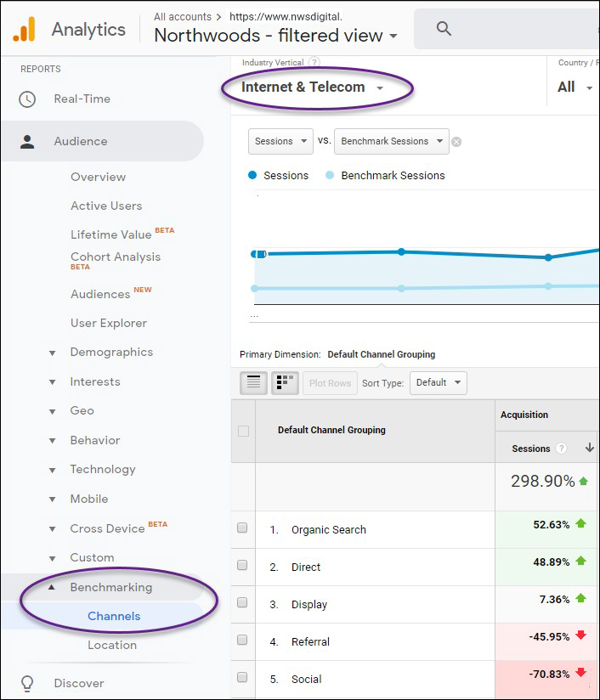Click the -70.83% Social sessions value
This screenshot has height=700, width=600.
549,674
